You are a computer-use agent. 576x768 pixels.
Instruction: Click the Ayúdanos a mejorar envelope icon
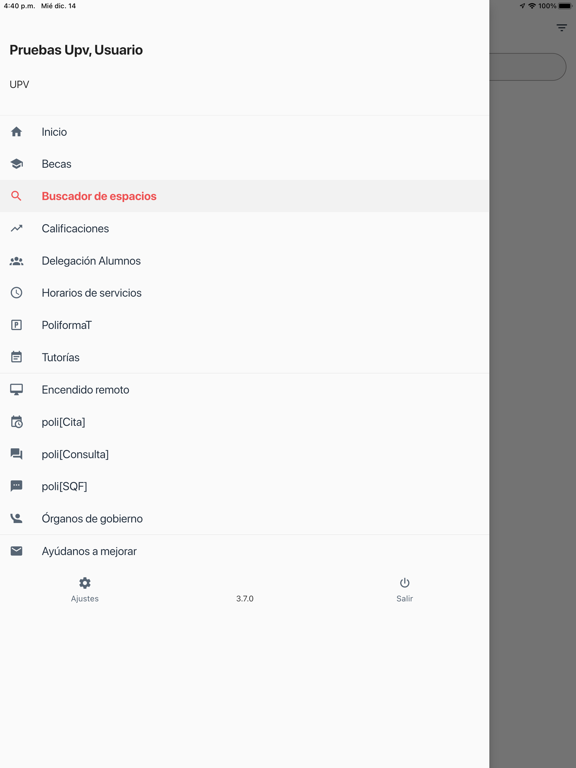coord(16,551)
